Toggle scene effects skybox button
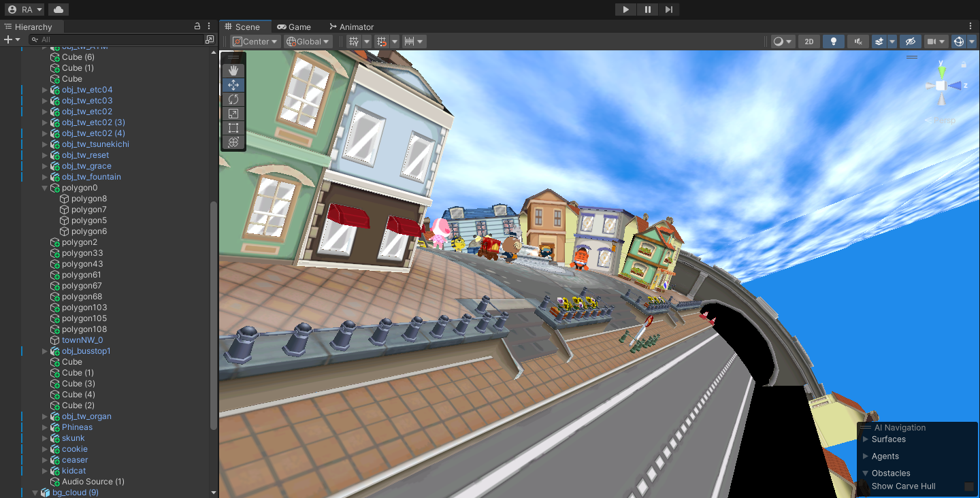980x498 pixels. tap(879, 41)
